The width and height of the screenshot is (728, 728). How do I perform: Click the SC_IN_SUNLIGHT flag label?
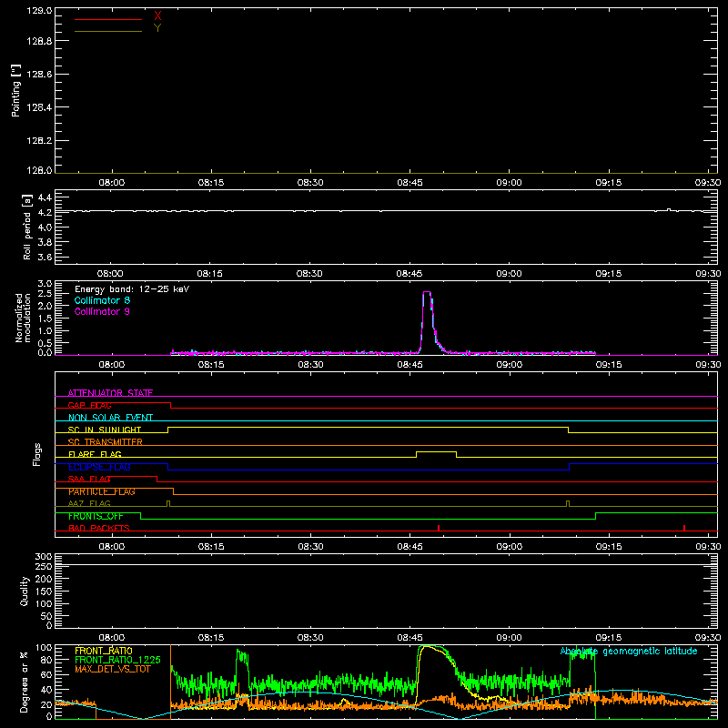[x=105, y=430]
